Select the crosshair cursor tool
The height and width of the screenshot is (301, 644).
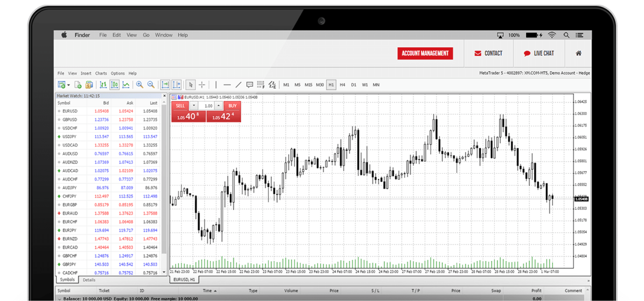(x=202, y=85)
